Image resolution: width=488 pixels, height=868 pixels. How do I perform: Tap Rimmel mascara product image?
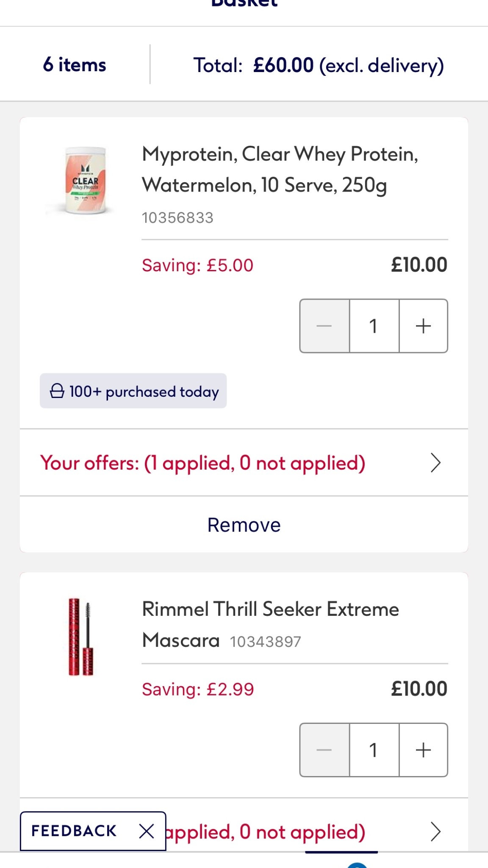click(x=81, y=637)
